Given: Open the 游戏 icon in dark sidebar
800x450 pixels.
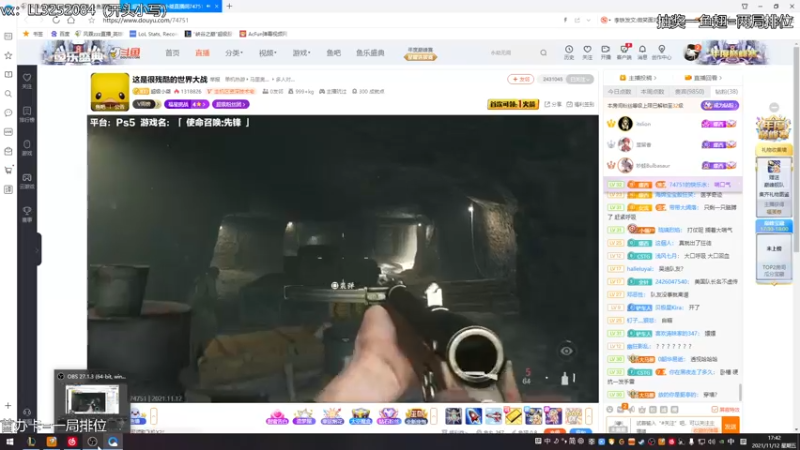Looking at the screenshot, I should pos(27,148).
